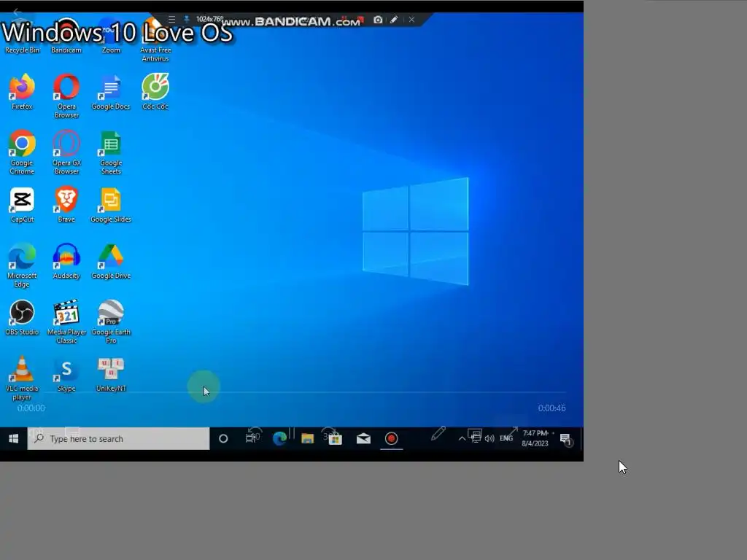
Task: Open the Google Drive shortcut
Action: (x=111, y=262)
